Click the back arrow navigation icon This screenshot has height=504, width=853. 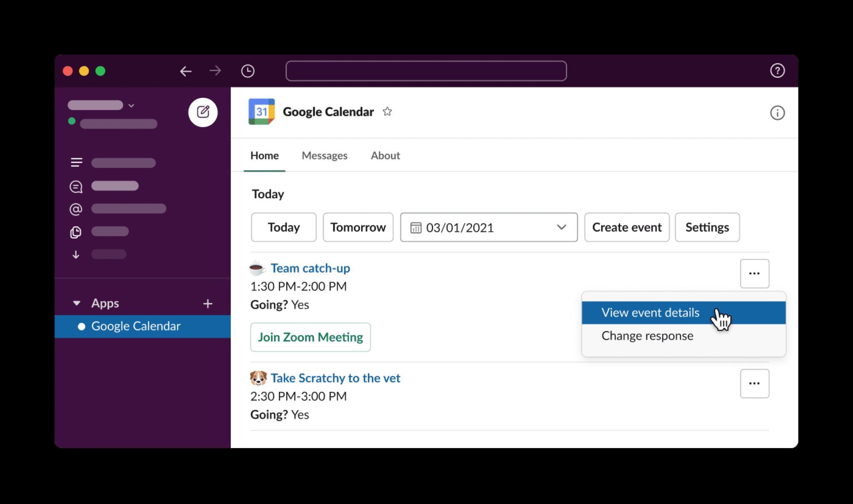185,71
